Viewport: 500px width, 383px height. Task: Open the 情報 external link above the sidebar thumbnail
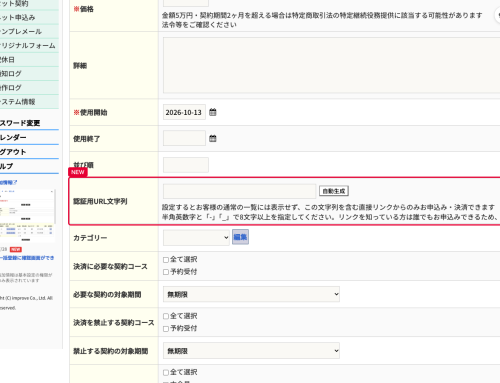[9, 182]
